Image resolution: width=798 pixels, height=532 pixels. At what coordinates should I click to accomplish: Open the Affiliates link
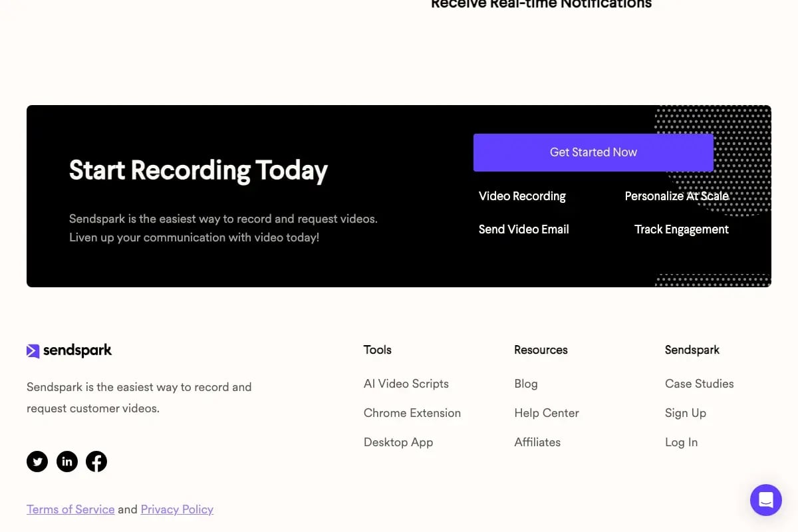point(537,442)
